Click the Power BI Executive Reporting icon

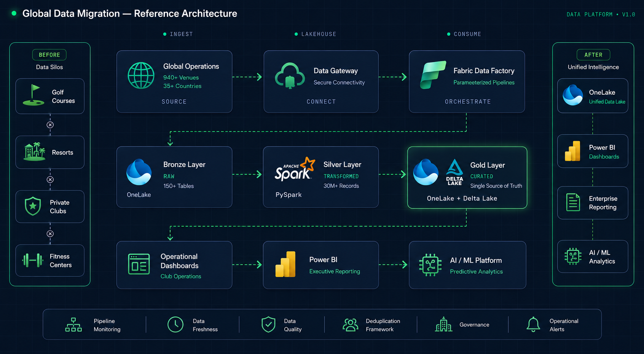click(285, 264)
